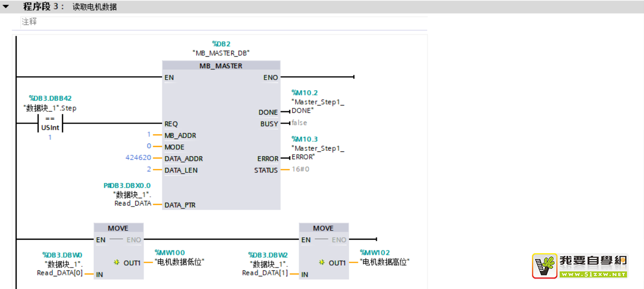644x289 pixels.
Task: Select the second MOVE block header
Action: click(323, 228)
